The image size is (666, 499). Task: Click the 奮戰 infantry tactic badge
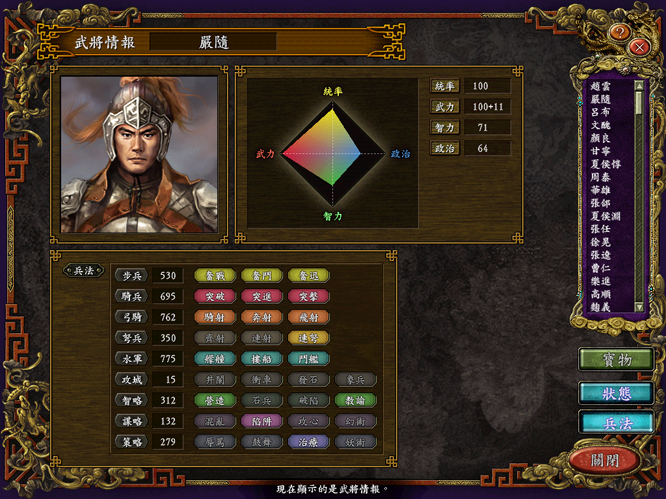pyautogui.click(x=215, y=275)
